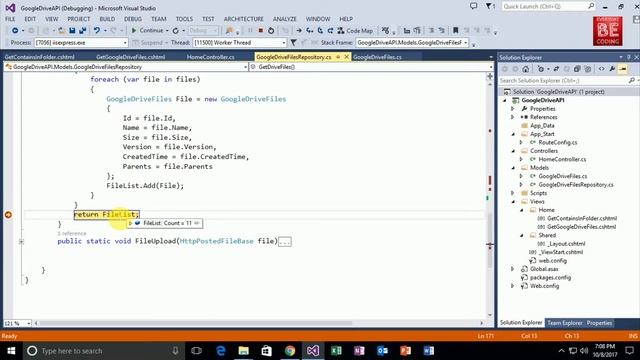Switch to GetContainsInFolder.cshtml tab
Viewport: 640px width, 360px height.
click(x=40, y=57)
